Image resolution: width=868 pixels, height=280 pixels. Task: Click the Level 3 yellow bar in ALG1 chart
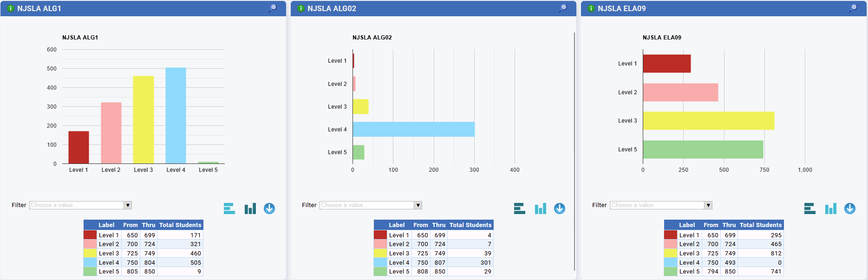144,120
